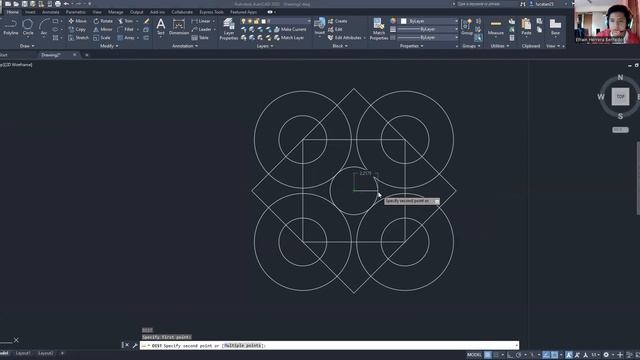The height and width of the screenshot is (360, 640).
Task: Click Create block
Action: (338, 21)
